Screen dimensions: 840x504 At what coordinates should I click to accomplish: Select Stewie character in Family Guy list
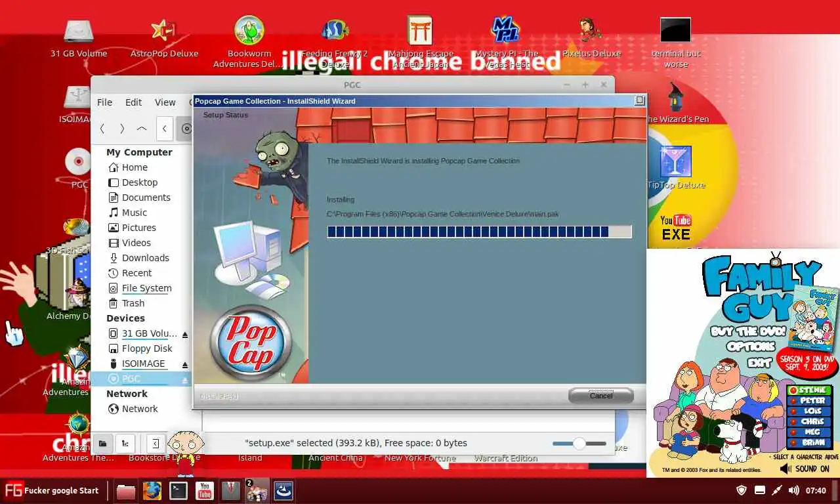click(810, 390)
